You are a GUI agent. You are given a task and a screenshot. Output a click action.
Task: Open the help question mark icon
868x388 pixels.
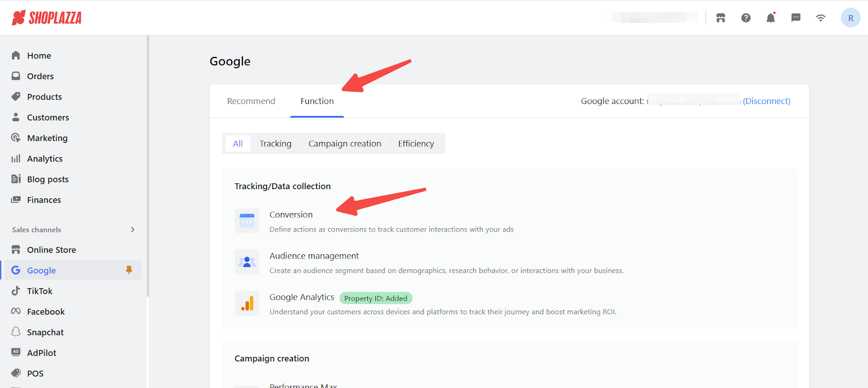tap(746, 18)
